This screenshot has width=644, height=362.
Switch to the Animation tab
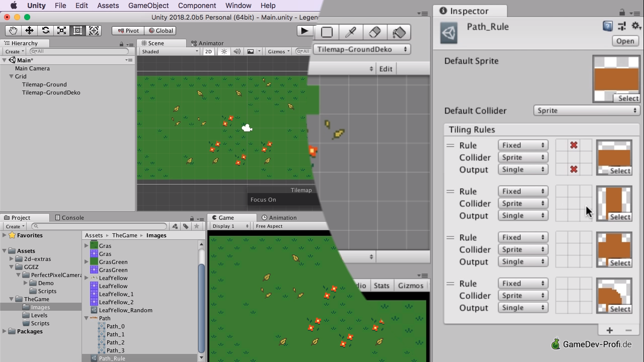[x=279, y=218]
